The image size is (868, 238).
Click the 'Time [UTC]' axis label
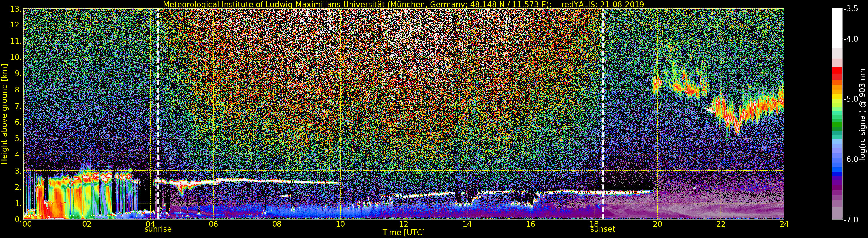point(403,233)
